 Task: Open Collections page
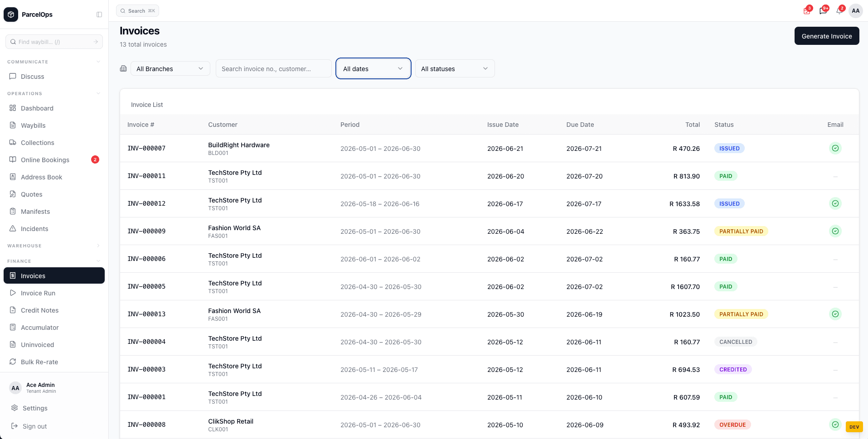pos(54,143)
